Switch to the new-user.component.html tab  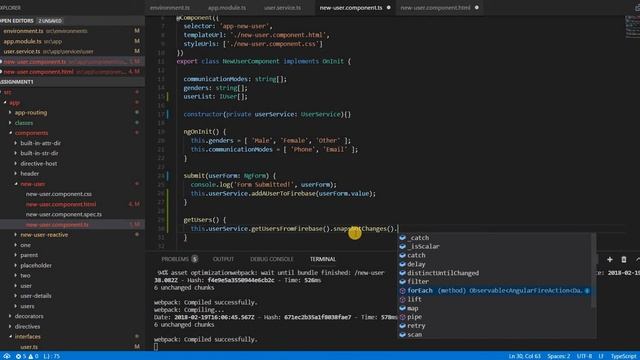(x=435, y=7)
